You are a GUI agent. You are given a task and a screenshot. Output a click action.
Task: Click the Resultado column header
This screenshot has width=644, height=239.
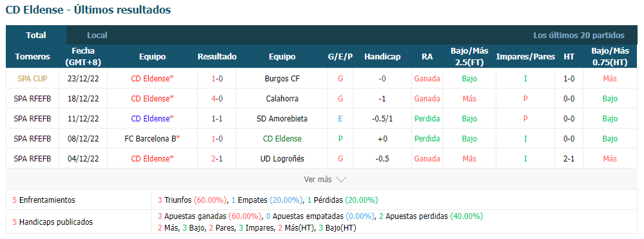pyautogui.click(x=217, y=57)
